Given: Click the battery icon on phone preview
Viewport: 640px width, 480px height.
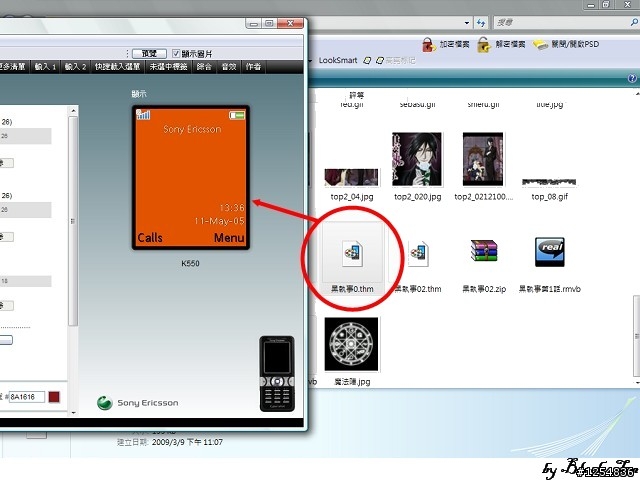Looking at the screenshot, I should pos(237,116).
